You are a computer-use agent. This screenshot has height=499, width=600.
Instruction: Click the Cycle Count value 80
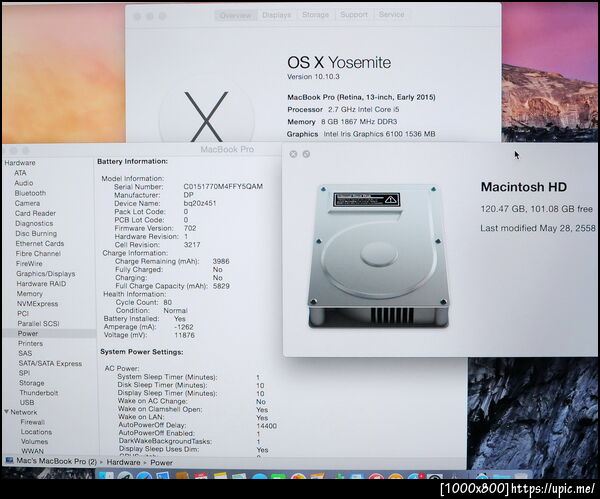167,302
